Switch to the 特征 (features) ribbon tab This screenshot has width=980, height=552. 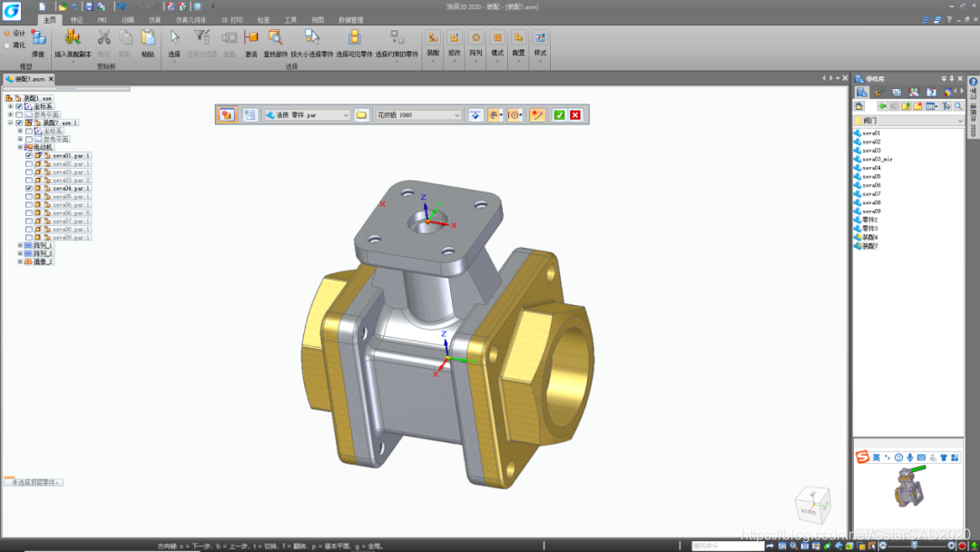(x=76, y=19)
